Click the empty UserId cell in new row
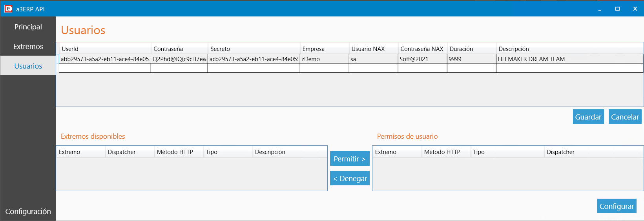Viewport: 644px width, 221px height. [x=105, y=68]
